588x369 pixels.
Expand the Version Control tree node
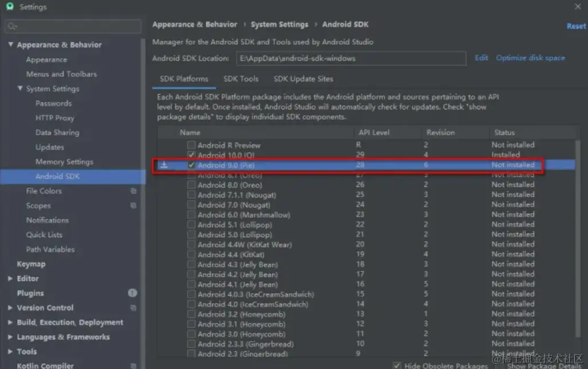pyautogui.click(x=10, y=308)
